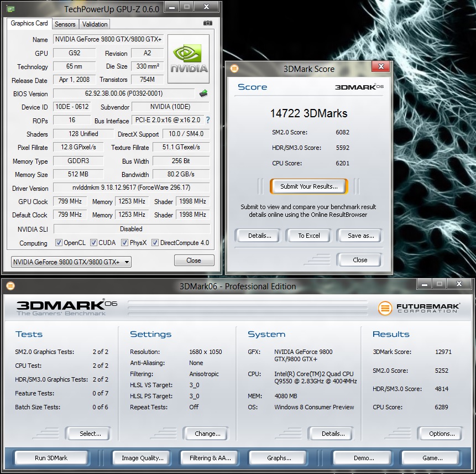
Task: Click the Bandwidth 80.2 GB/s field
Action: tap(181, 174)
